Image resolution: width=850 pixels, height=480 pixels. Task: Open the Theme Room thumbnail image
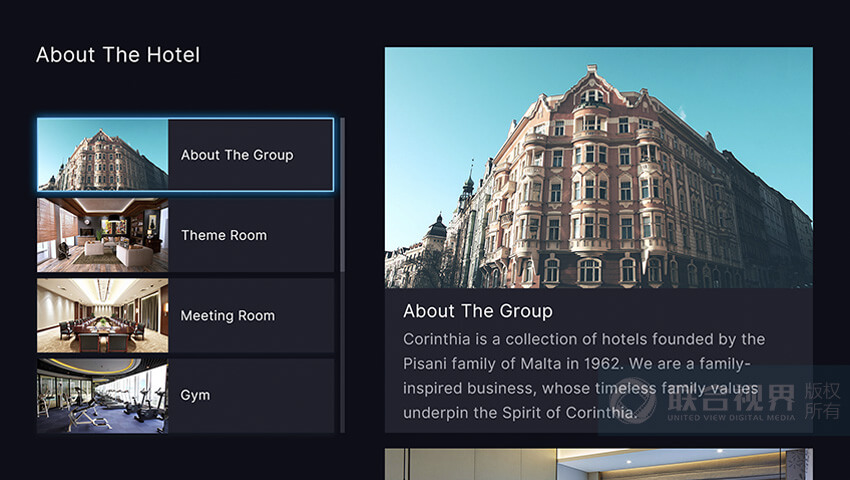103,235
